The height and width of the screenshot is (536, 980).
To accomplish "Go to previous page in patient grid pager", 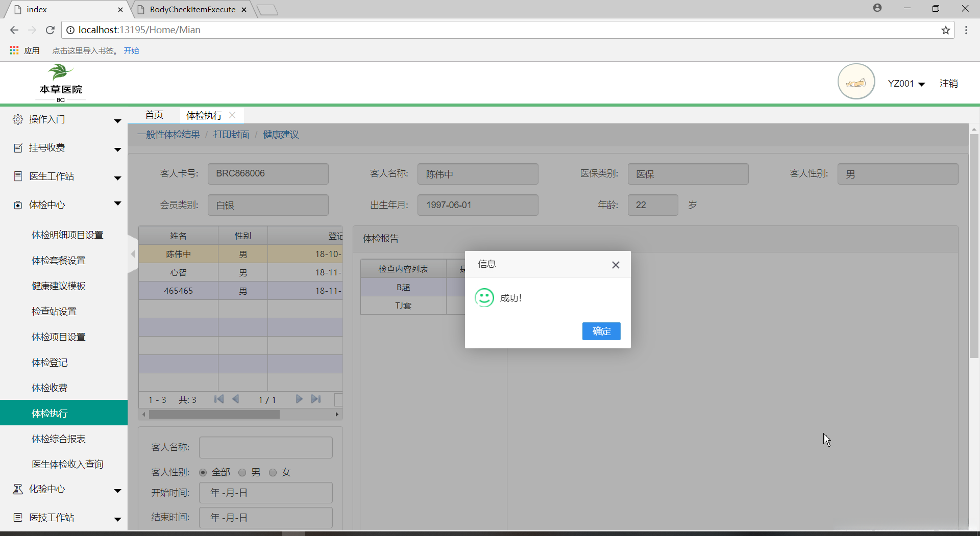I will pos(235,399).
